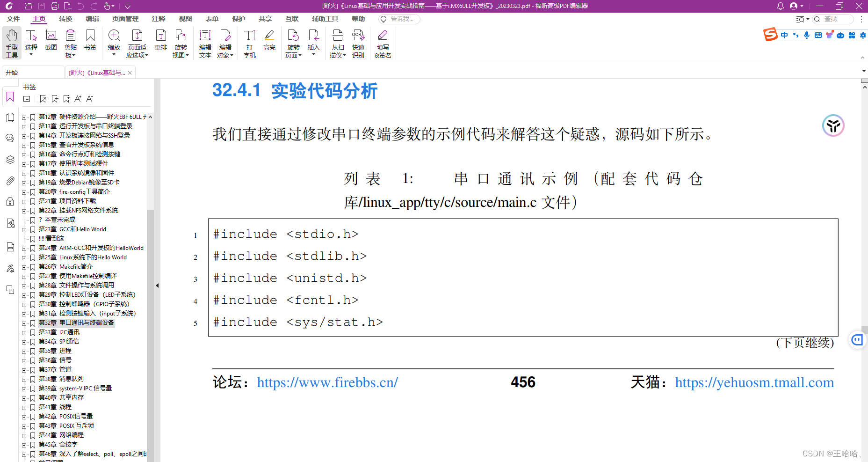Go to 第33章 I2C通讯 bookmark
Viewport: 868px width, 462px height.
click(x=59, y=332)
